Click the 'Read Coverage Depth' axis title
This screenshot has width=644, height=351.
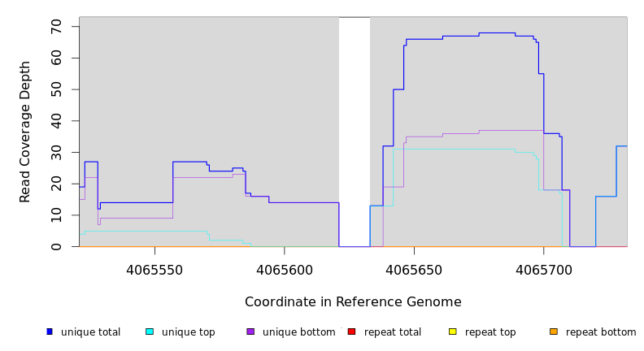point(26,132)
